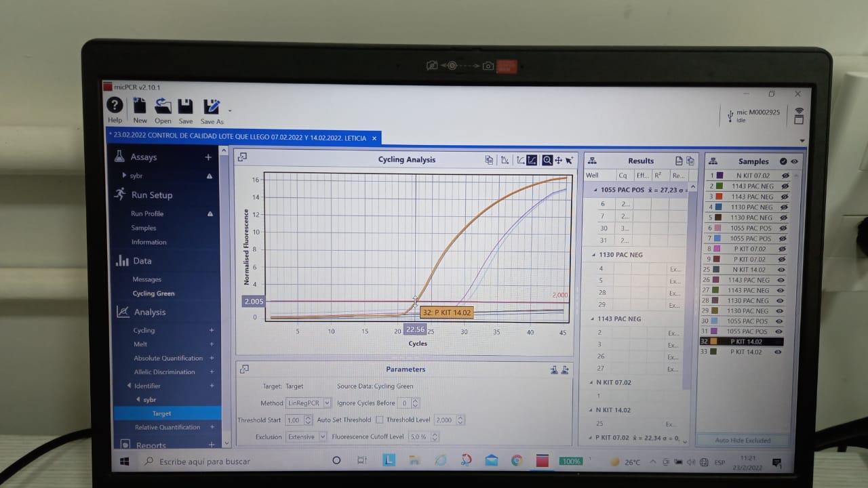Copy the Cycling Analysis chart to clipboard
The image size is (868, 488).
[x=489, y=161]
